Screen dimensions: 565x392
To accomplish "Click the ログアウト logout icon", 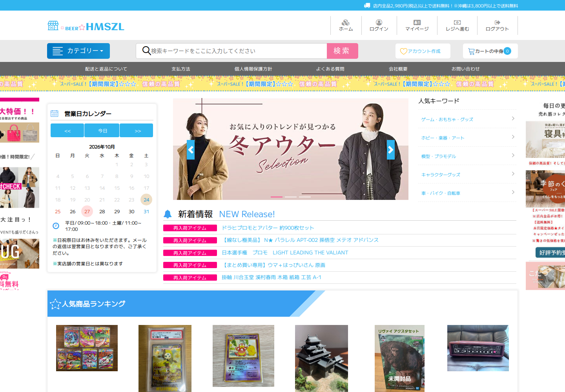I will (498, 22).
